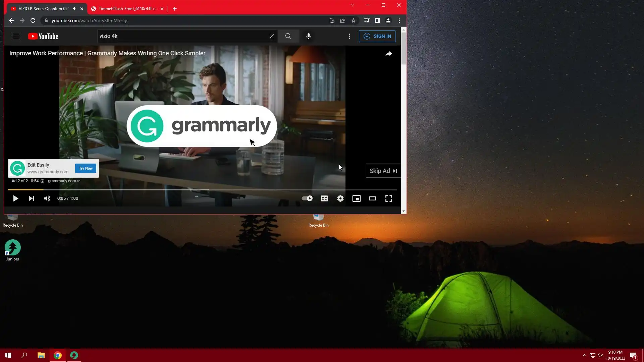Image resolution: width=644 pixels, height=362 pixels.
Task: Open a new browser tab
Action: click(x=175, y=9)
